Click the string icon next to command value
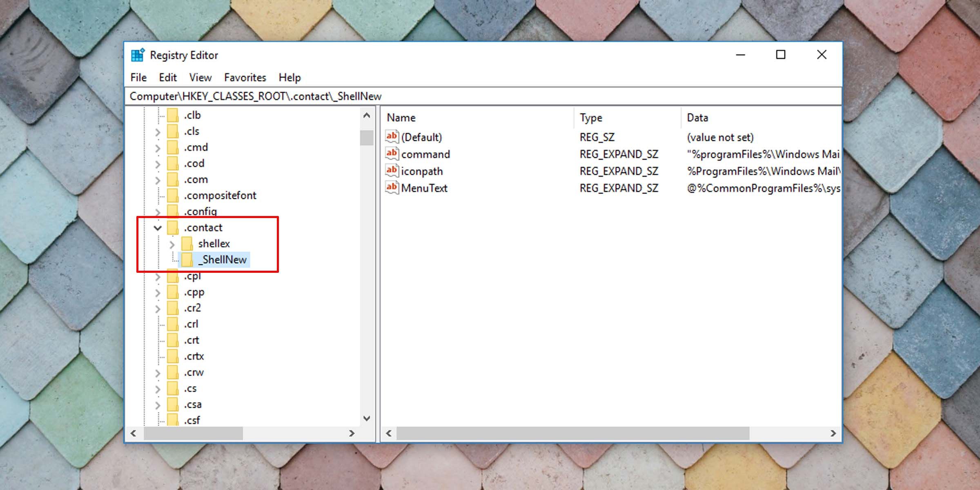The height and width of the screenshot is (490, 980). tap(392, 154)
